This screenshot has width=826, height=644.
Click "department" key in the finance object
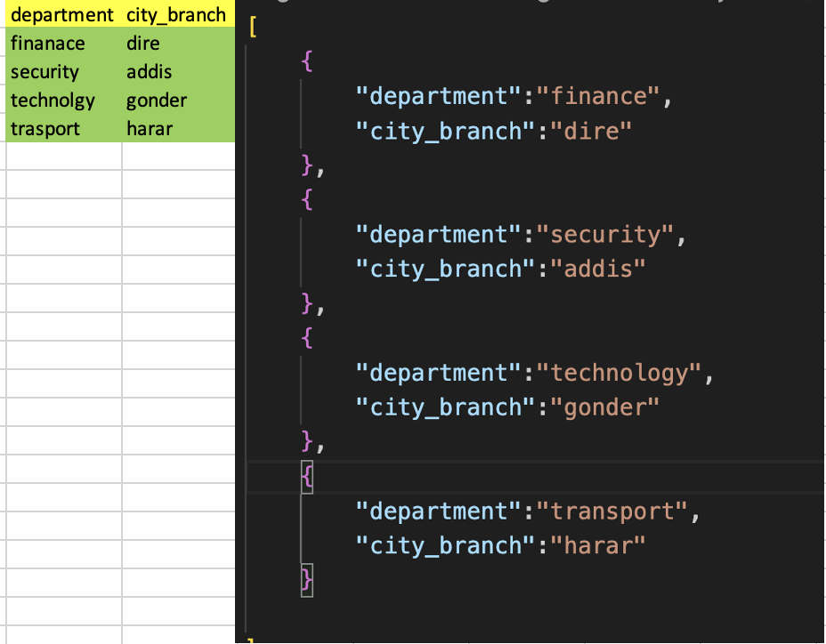coord(439,96)
